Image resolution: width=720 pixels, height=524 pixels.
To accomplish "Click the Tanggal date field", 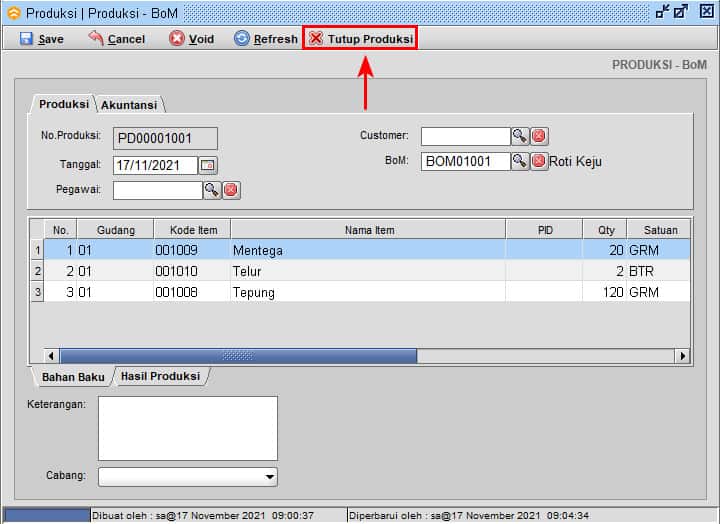I will pyautogui.click(x=155, y=165).
